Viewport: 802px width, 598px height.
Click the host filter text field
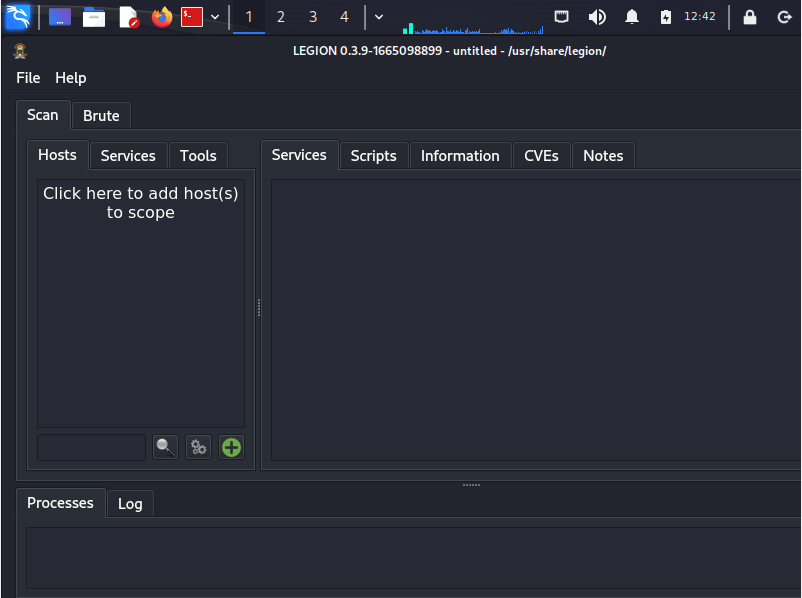tap(92, 447)
